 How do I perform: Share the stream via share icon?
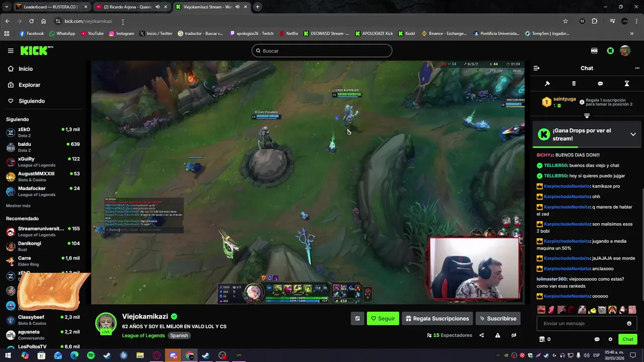pyautogui.click(x=481, y=335)
